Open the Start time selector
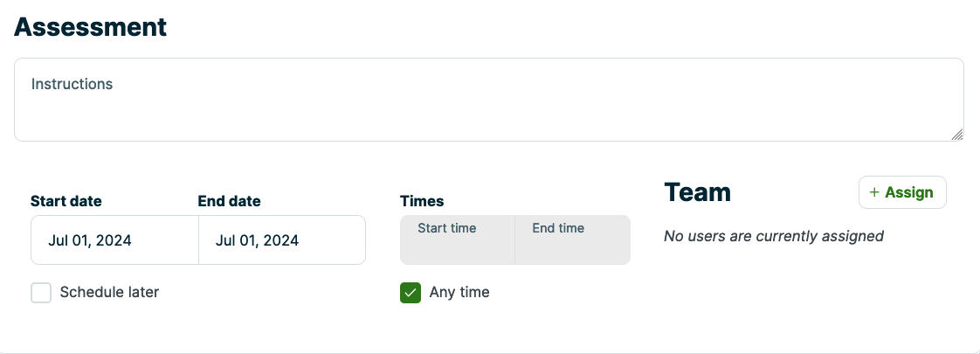This screenshot has height=354, width=980. click(458, 239)
